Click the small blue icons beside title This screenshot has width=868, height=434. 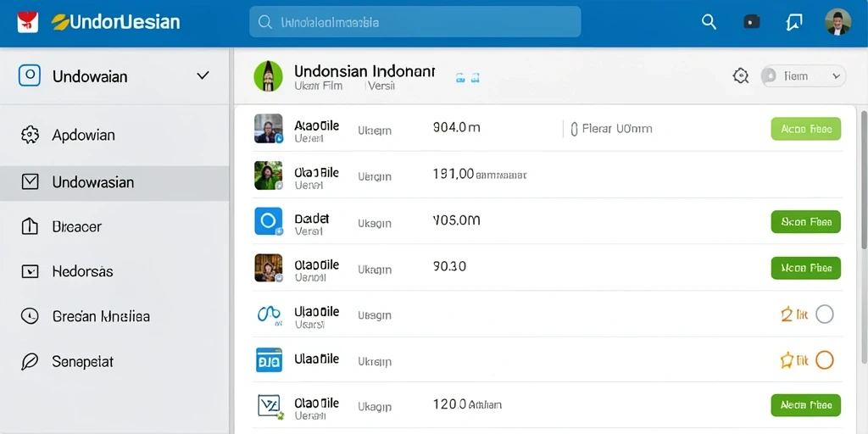pos(467,78)
